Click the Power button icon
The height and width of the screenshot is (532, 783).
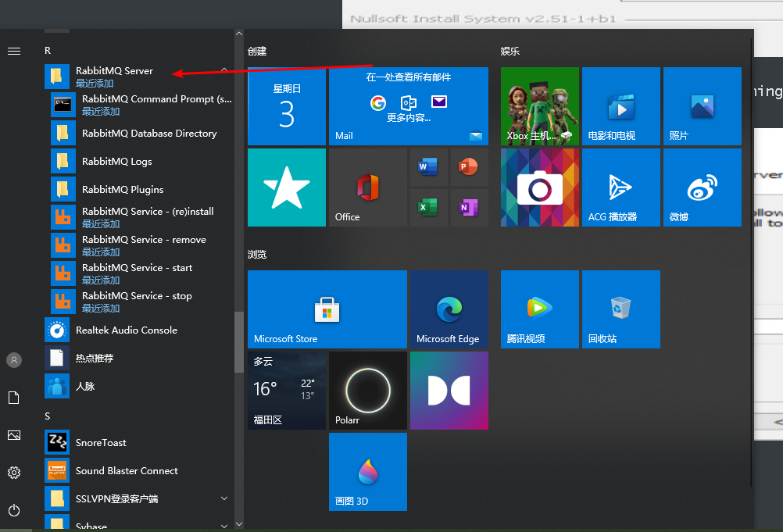pos(14,510)
